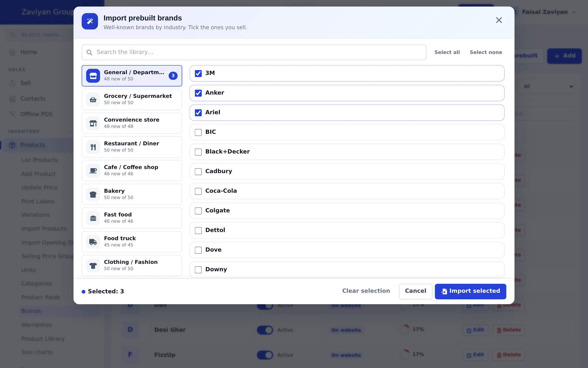Click the Restaurant utensils icon

point(93,147)
